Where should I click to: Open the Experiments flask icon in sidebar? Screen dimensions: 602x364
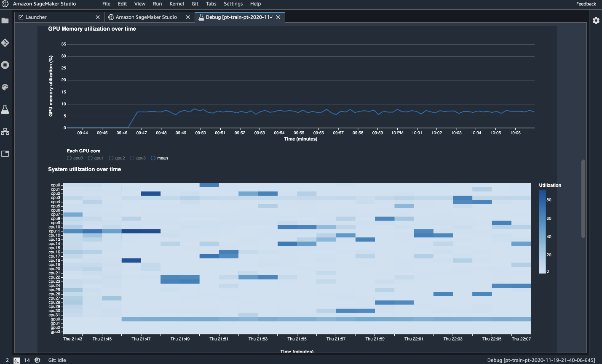pos(5,109)
